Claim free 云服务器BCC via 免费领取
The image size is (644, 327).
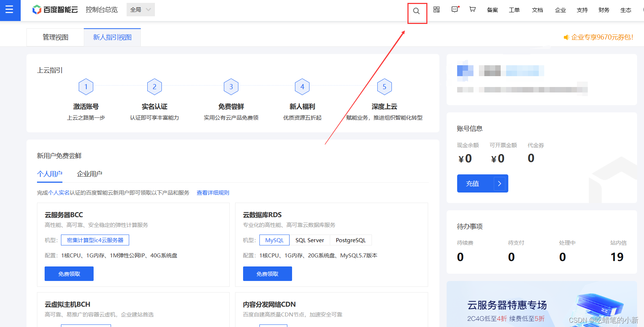(69, 274)
